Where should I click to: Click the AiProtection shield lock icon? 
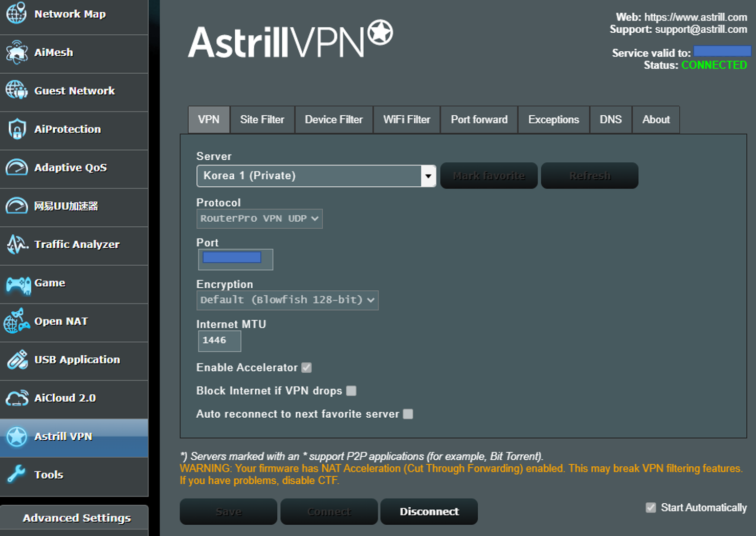coord(16,129)
